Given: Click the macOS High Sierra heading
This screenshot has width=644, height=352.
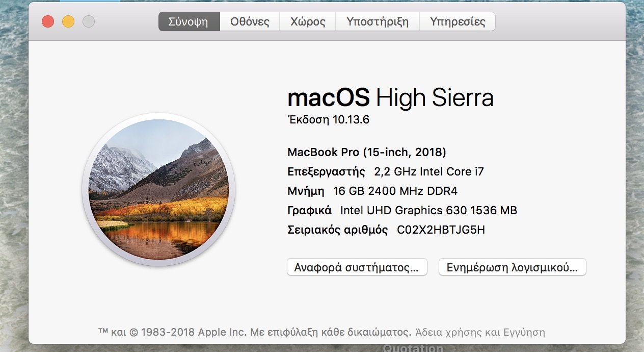Looking at the screenshot, I should (x=390, y=97).
